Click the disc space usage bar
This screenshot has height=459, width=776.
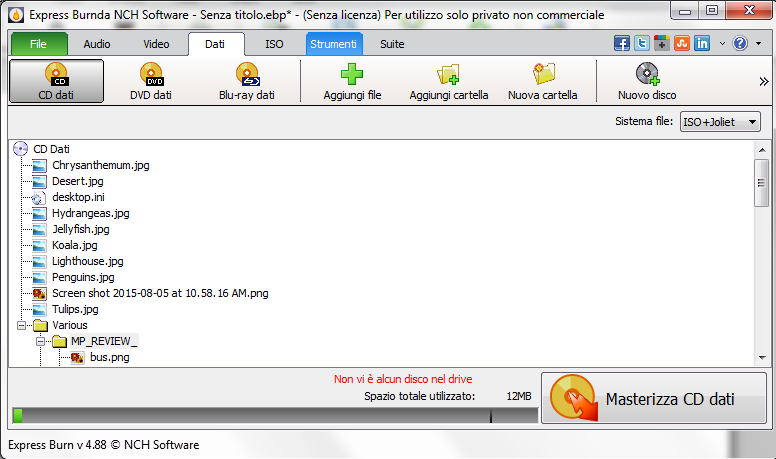point(275,415)
